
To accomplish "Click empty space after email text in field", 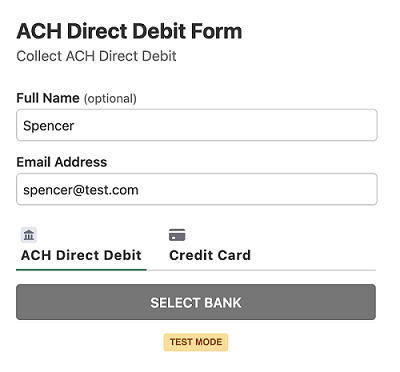I will [x=258, y=189].
